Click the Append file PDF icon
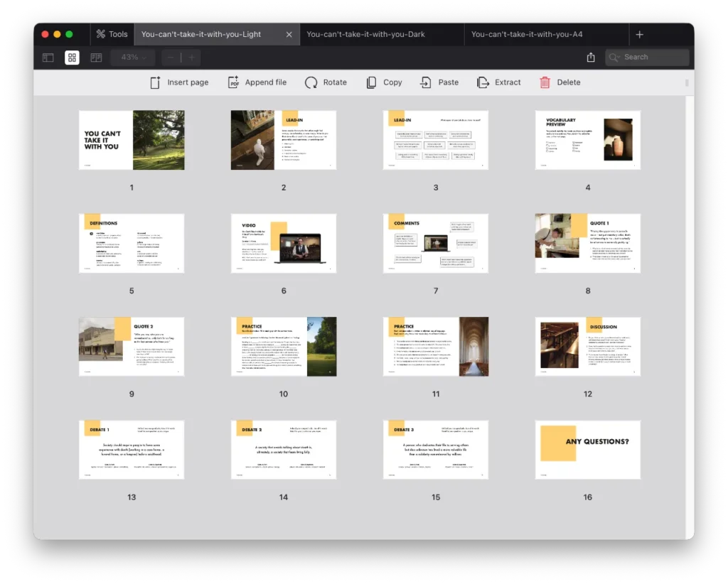Screen dimensions: 728x584 [233, 82]
